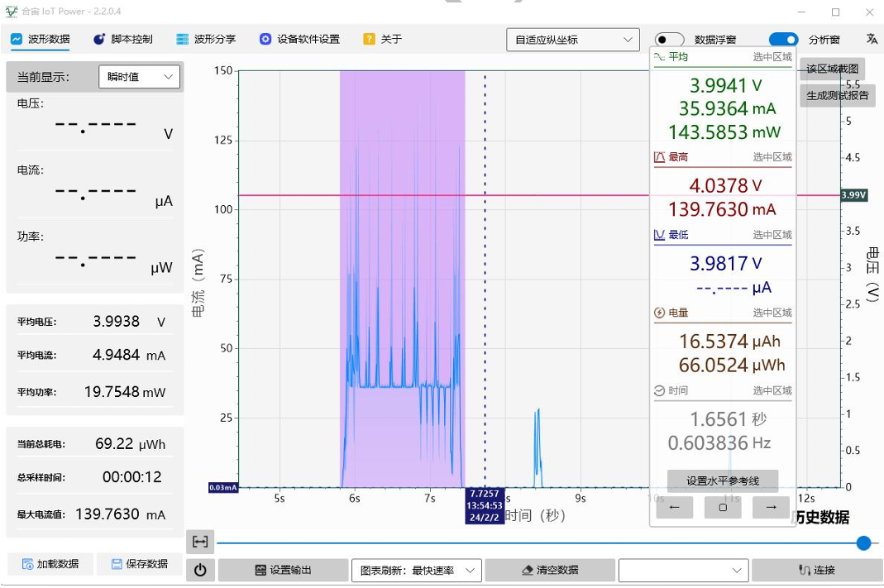Click the 平均 average wave icon

[659, 56]
